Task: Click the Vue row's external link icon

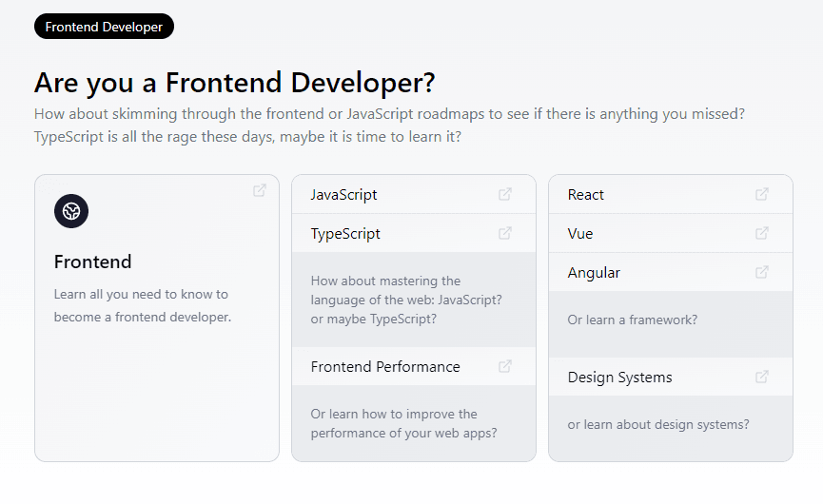Action: pos(762,233)
